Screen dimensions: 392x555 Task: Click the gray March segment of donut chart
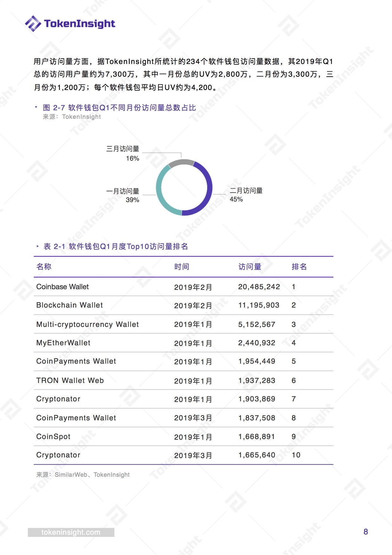181,162
